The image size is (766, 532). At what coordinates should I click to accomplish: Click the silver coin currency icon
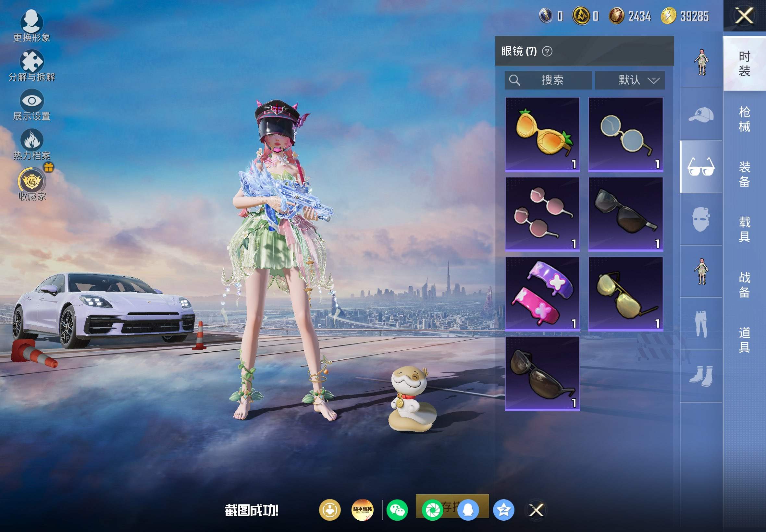(x=546, y=16)
